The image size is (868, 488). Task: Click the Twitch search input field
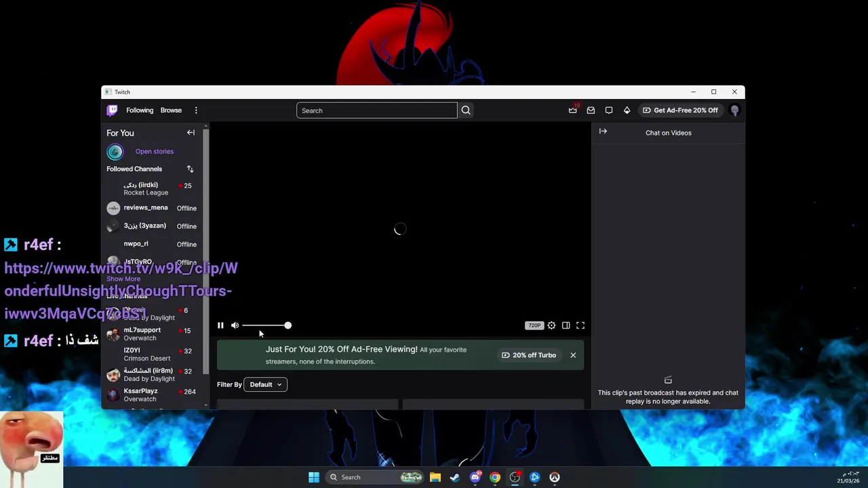click(377, 110)
